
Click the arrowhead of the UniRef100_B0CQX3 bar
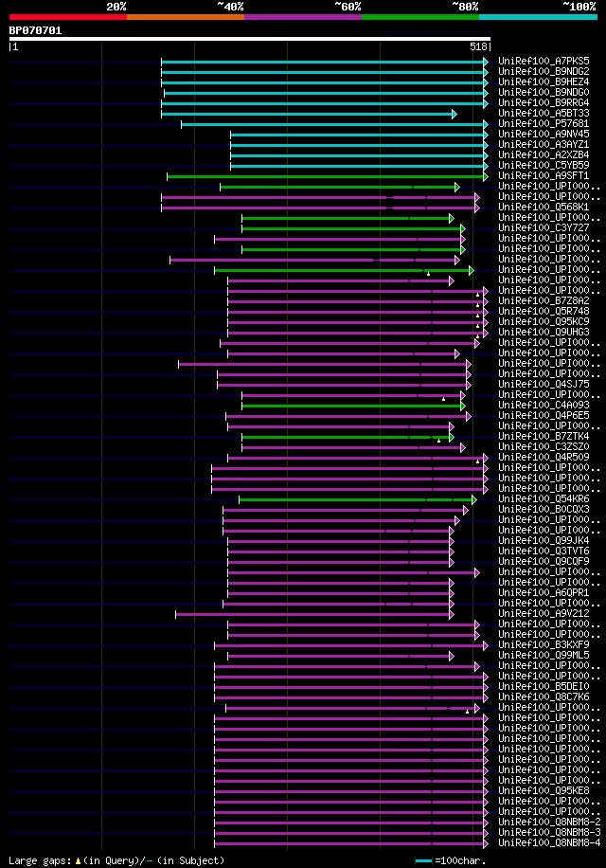point(466,511)
